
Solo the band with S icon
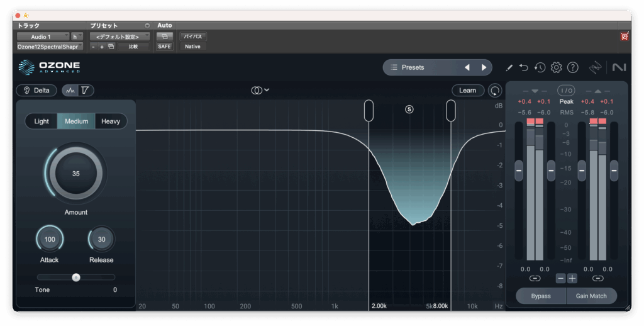(409, 109)
